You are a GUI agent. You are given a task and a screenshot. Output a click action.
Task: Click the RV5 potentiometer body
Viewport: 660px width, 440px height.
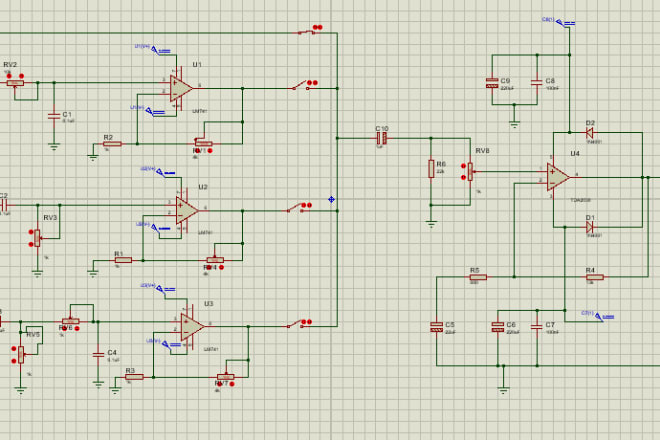click(x=21, y=355)
